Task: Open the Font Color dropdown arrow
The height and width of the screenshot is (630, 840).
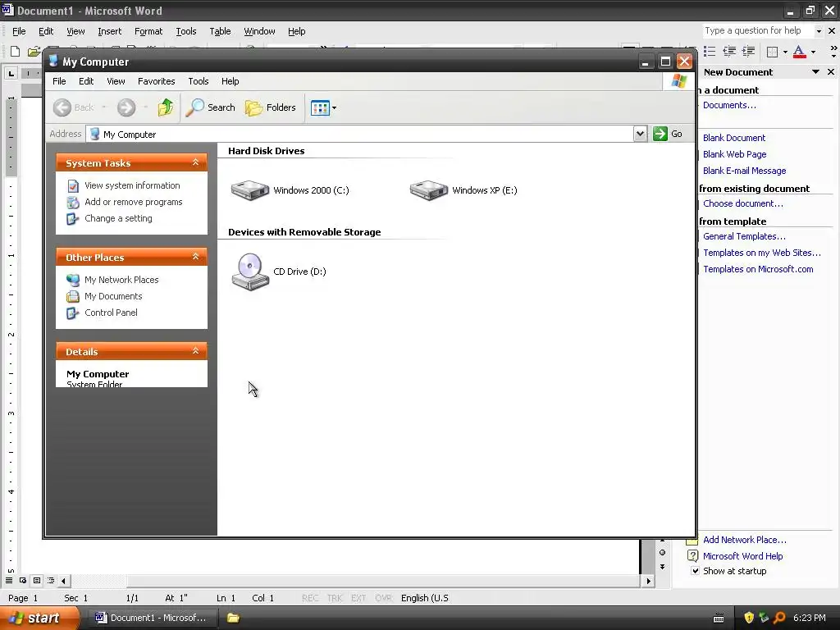Action: [813, 52]
